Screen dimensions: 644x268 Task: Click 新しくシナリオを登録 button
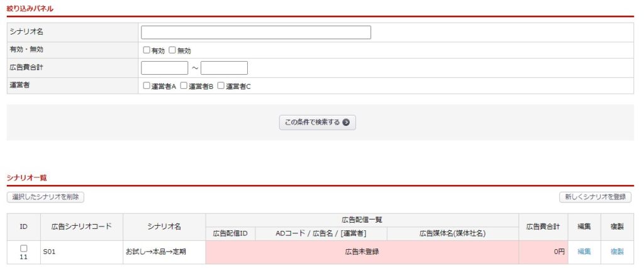[595, 197]
